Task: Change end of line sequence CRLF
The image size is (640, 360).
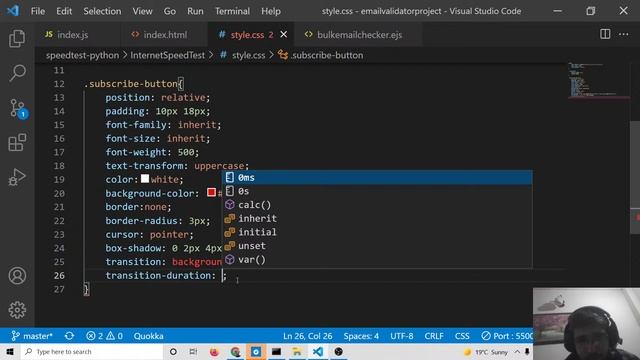Action: point(433,336)
